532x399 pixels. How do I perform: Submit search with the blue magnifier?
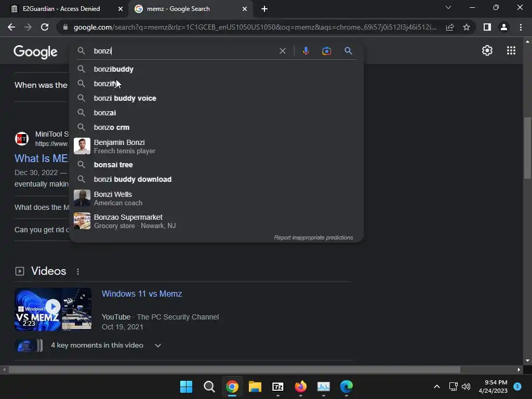click(348, 51)
